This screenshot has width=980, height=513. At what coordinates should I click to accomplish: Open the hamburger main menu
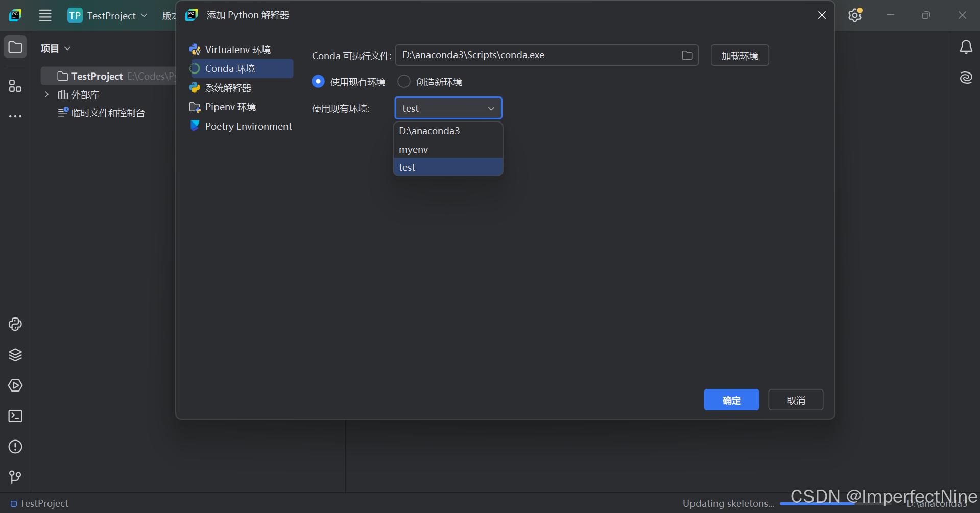(45, 15)
